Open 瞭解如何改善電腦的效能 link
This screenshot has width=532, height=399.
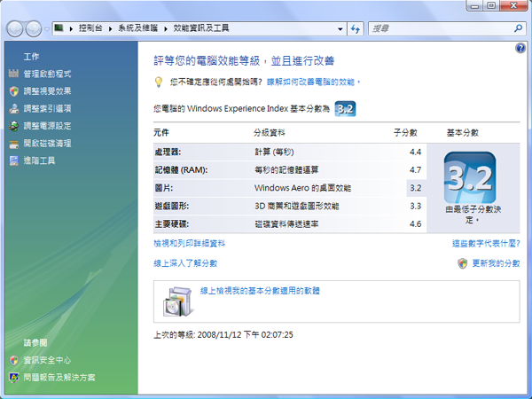[x=313, y=82]
